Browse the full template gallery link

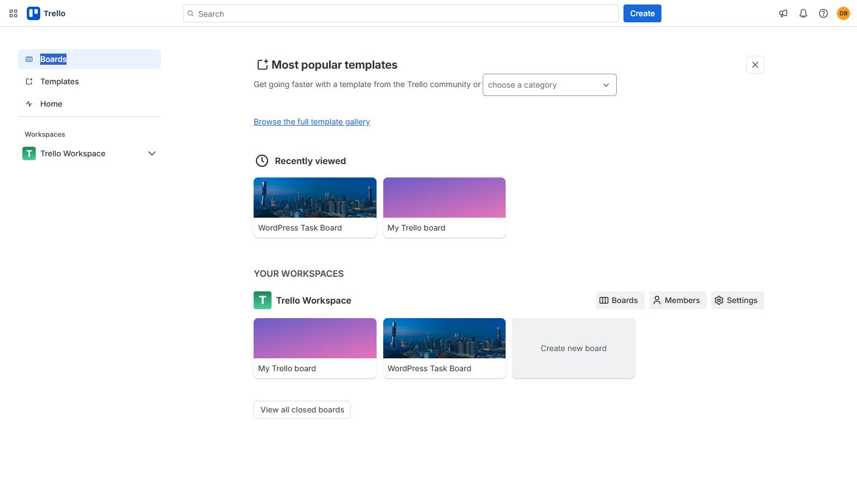tap(312, 122)
